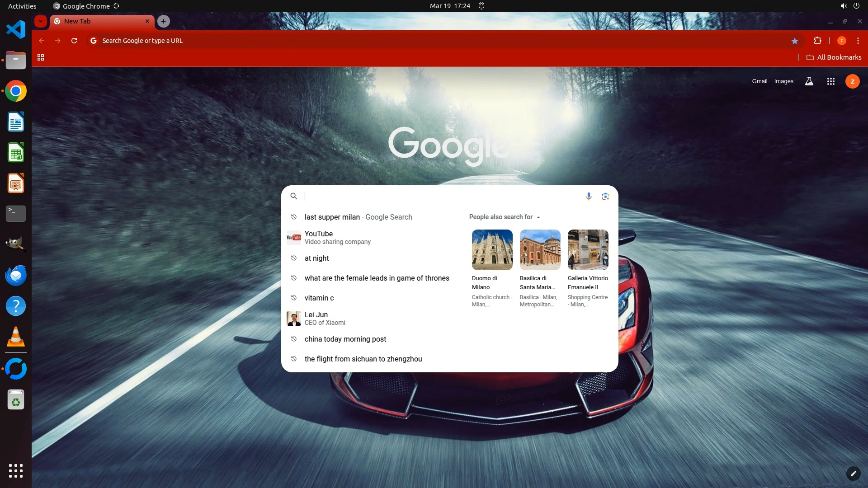Viewport: 868px width, 488px height.
Task: Choose the 'vitamin c' search suggestion
Action: tap(319, 298)
